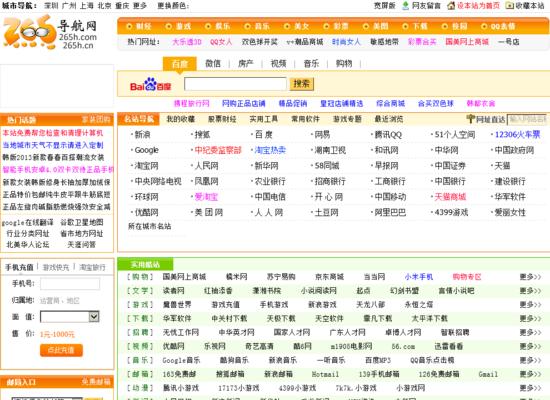
Task: Click the orange 点此充值 button
Action: pos(61,350)
